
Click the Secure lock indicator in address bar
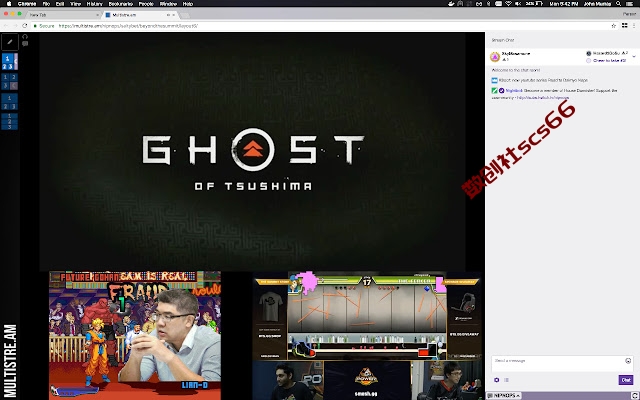(44, 26)
